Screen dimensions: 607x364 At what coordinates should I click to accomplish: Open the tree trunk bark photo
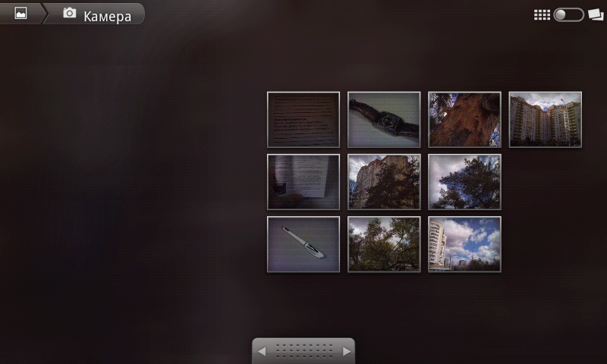(x=464, y=120)
